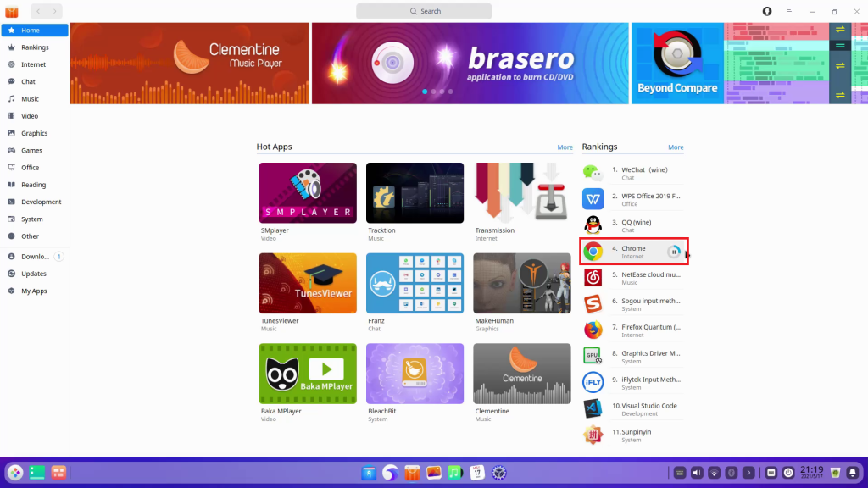Click the Search field
This screenshot has width=868, height=488.
pyautogui.click(x=424, y=11)
